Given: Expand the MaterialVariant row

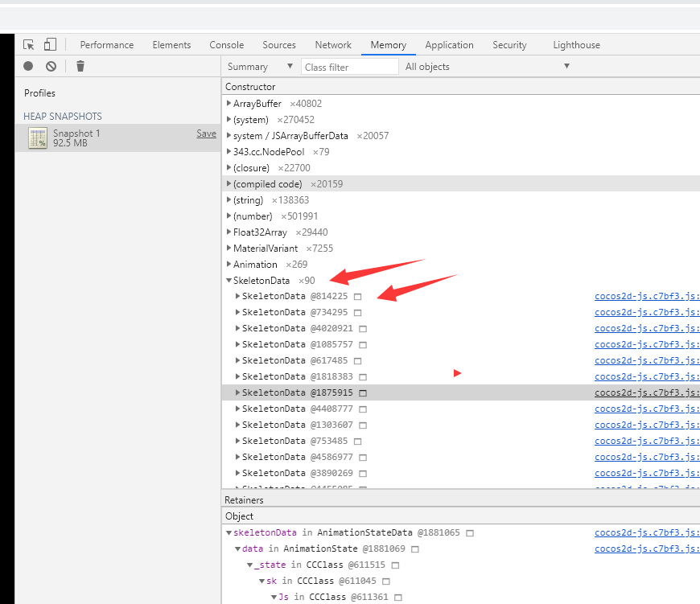Looking at the screenshot, I should click(x=229, y=248).
